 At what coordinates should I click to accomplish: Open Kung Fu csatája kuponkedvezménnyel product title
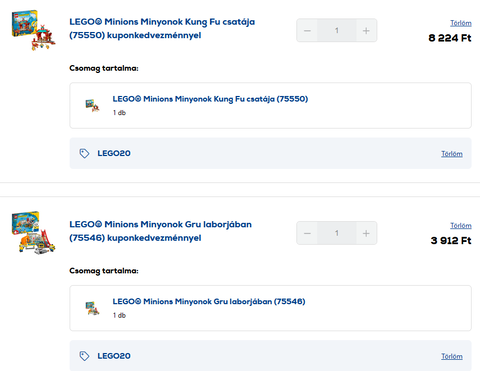[x=162, y=28]
